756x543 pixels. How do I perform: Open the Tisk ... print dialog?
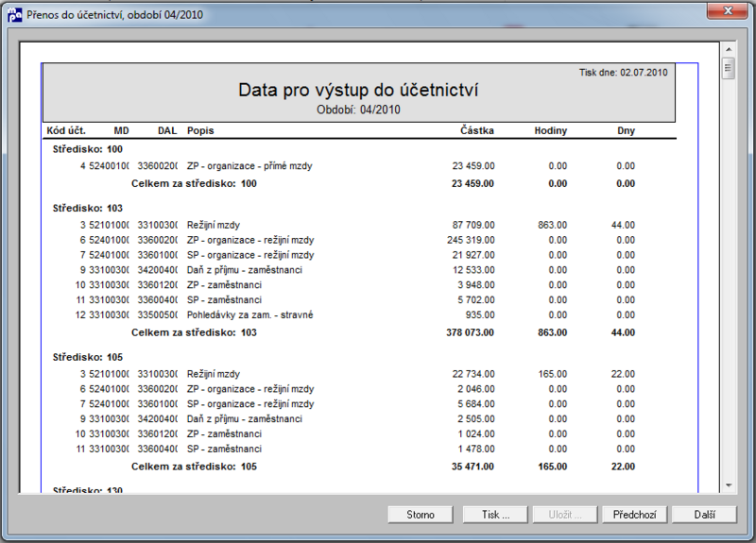(x=495, y=515)
